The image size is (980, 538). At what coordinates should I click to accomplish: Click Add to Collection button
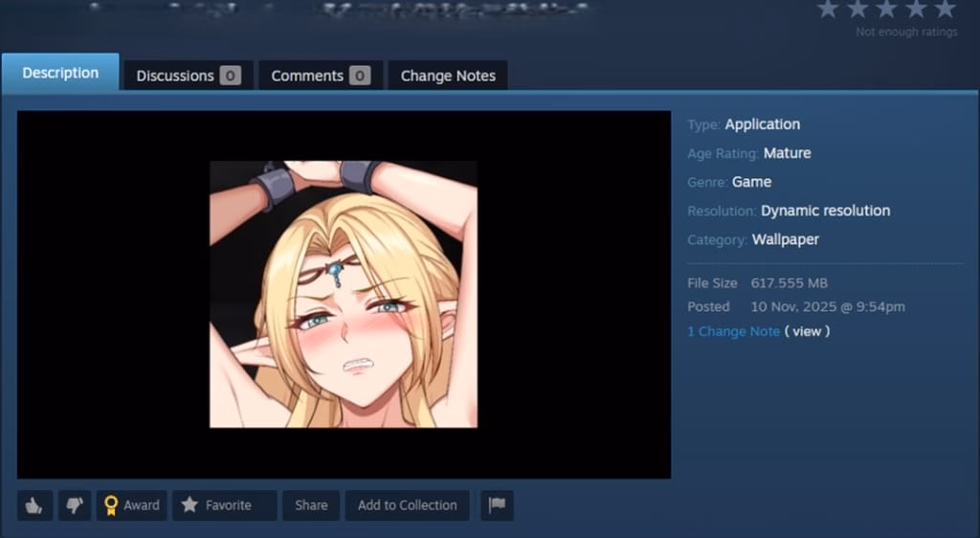(x=407, y=505)
